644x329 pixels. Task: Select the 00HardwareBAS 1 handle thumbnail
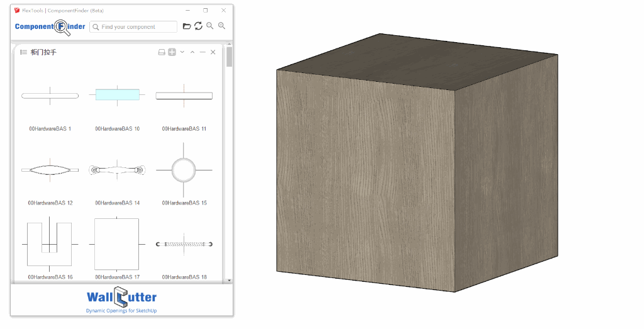[x=50, y=96]
